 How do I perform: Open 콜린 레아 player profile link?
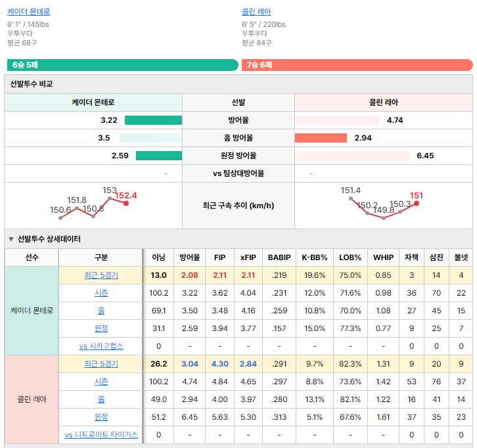(256, 12)
